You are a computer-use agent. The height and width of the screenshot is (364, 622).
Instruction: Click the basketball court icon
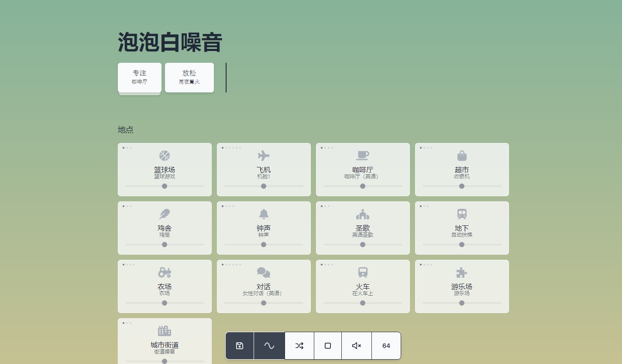165,156
